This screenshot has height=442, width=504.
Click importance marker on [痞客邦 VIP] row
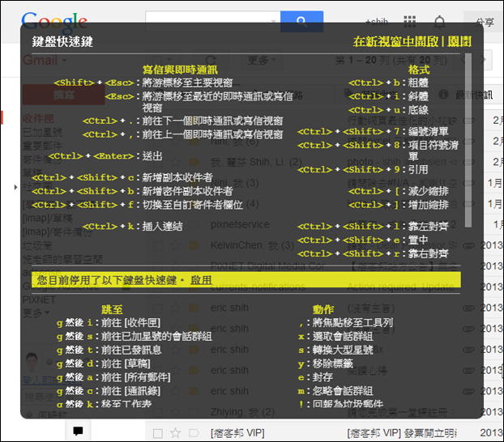194,433
